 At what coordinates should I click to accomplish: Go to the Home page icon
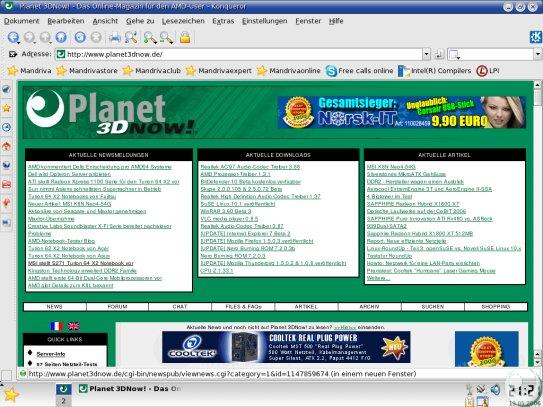point(61,37)
